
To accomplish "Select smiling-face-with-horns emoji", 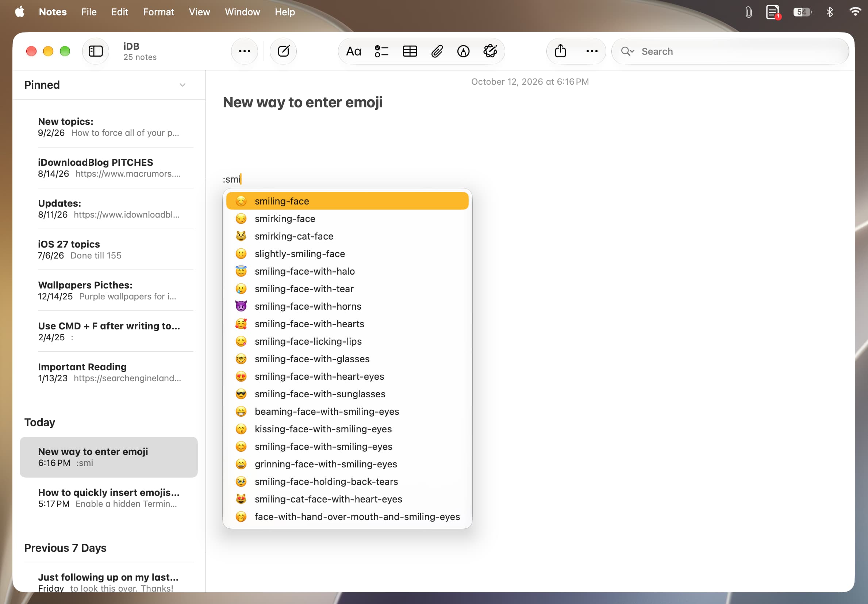I will pyautogui.click(x=347, y=306).
